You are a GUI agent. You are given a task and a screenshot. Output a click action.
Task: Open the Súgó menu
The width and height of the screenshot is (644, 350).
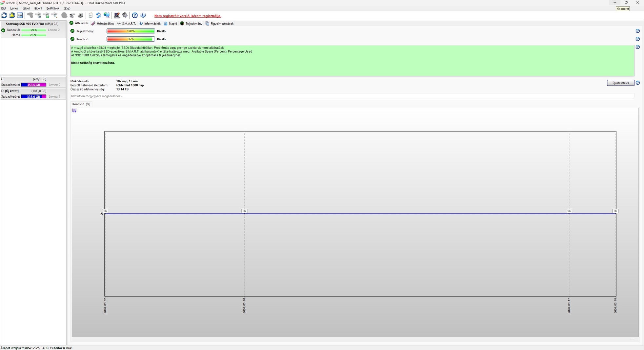click(67, 9)
